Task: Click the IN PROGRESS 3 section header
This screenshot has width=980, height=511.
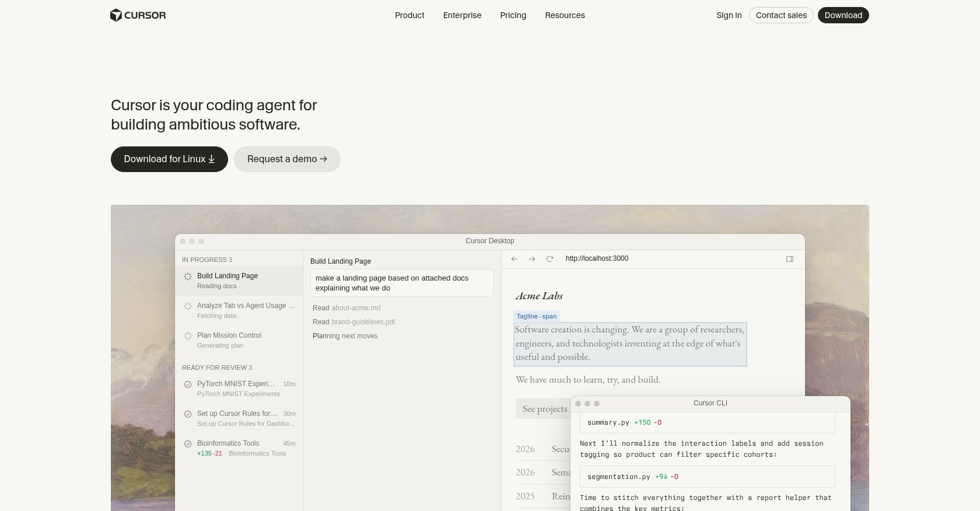Action: coord(207,260)
